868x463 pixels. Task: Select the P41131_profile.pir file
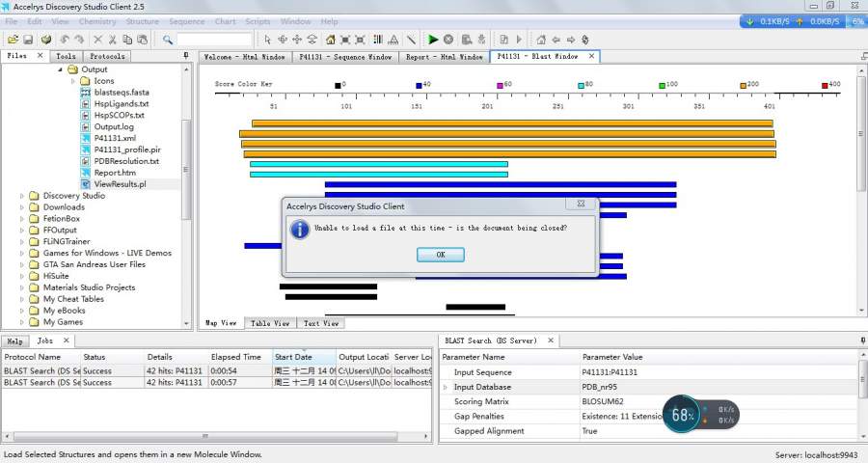(x=127, y=150)
